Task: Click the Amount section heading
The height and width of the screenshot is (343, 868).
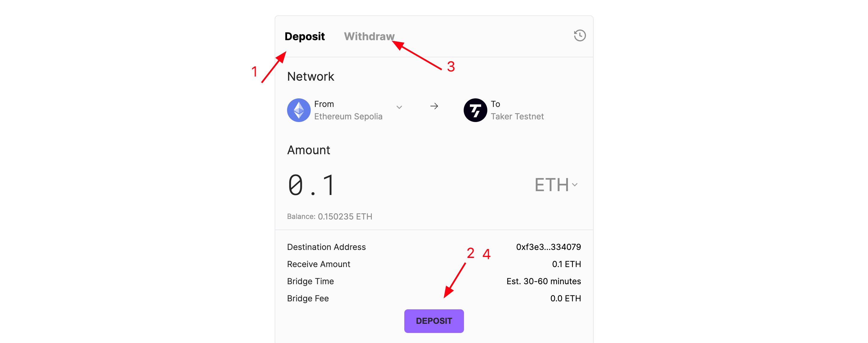Action: [308, 150]
